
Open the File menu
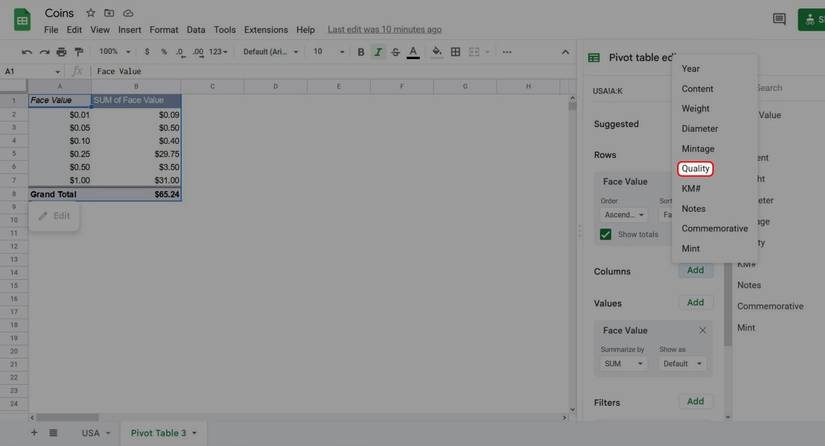[51, 29]
